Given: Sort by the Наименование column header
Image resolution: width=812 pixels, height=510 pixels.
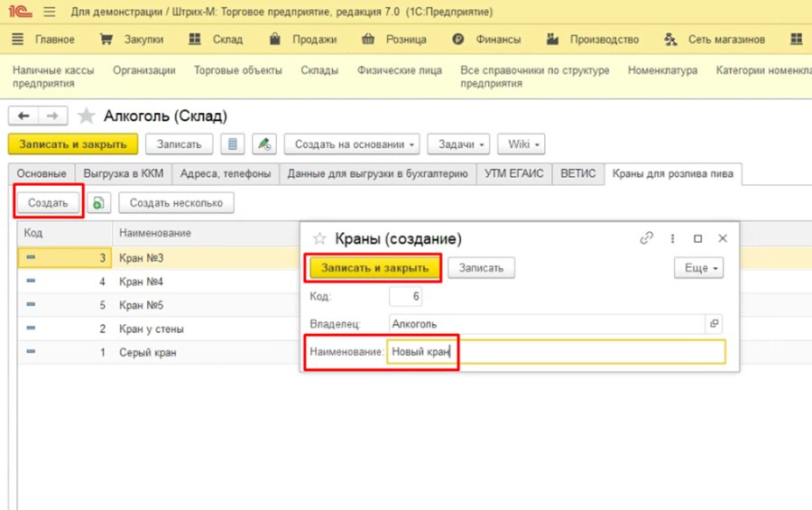Looking at the screenshot, I should pyautogui.click(x=206, y=233).
